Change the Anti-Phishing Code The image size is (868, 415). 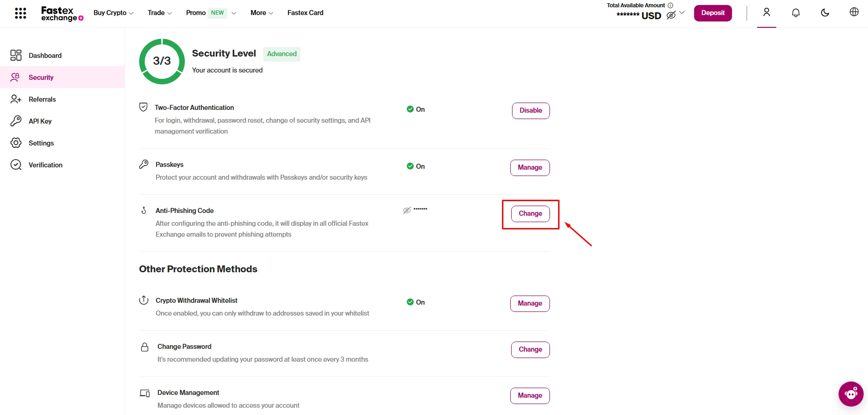click(x=530, y=213)
